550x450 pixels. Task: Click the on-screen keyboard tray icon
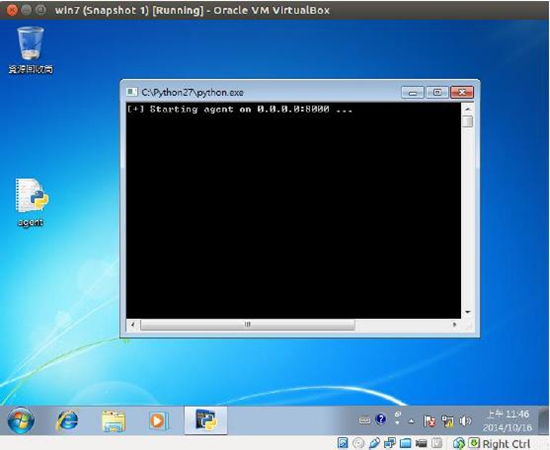tap(365, 420)
